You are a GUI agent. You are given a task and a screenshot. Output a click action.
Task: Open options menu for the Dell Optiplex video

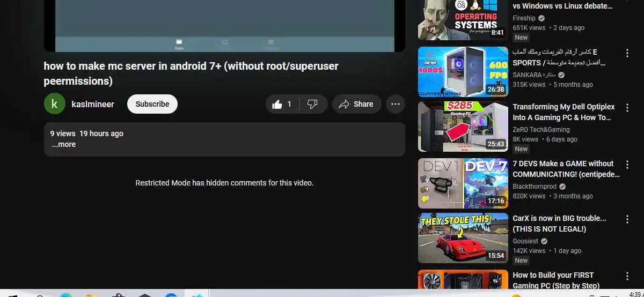(x=627, y=108)
